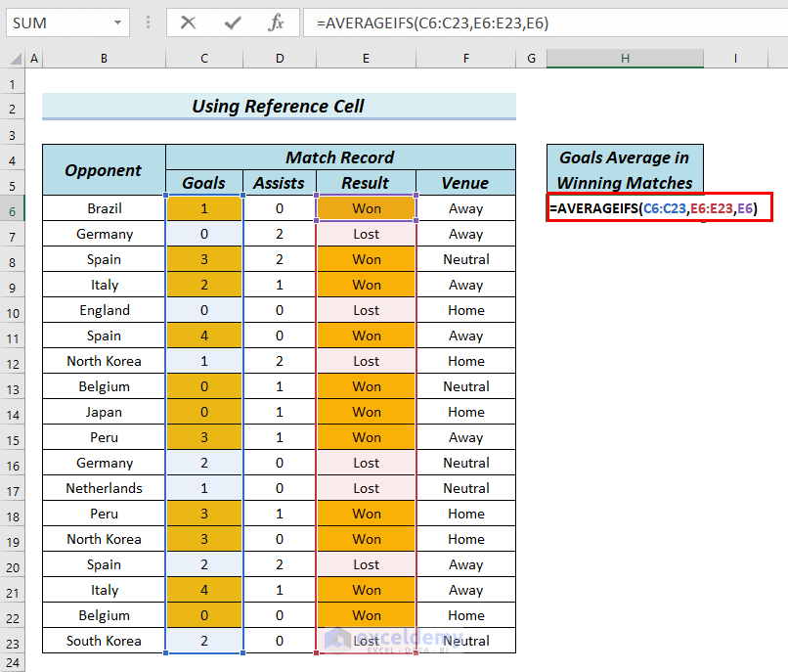The width and height of the screenshot is (788, 672).
Task: Click the Name Box showing SUM
Action: (67, 22)
